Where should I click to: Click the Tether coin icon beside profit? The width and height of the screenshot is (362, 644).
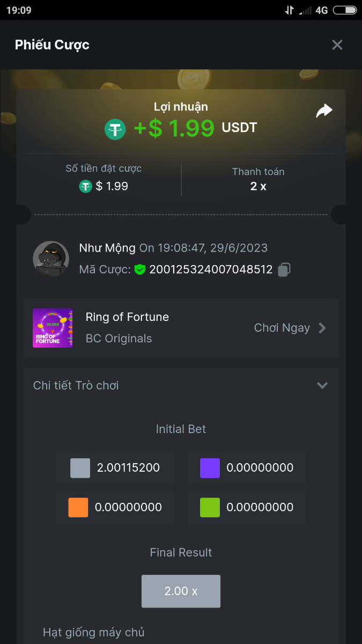115,129
